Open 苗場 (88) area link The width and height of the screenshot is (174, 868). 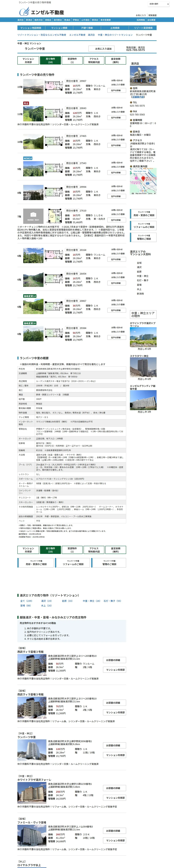coord(25,606)
